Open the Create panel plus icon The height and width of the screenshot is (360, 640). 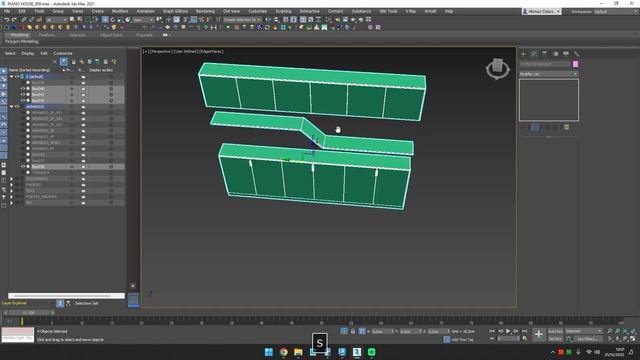(523, 54)
